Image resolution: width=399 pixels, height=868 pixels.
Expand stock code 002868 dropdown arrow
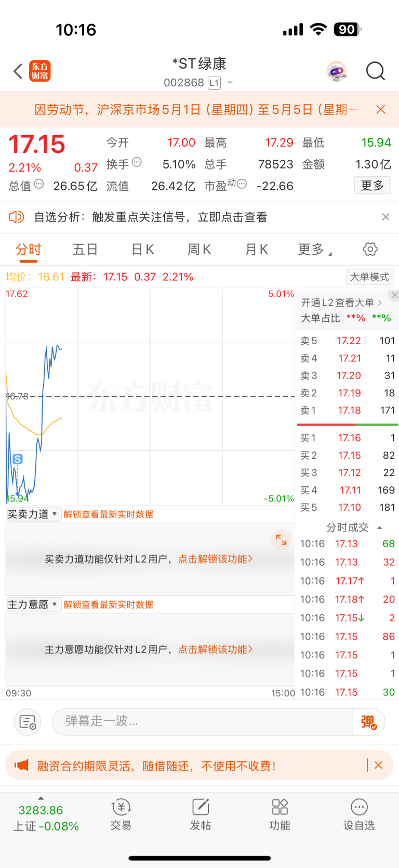pyautogui.click(x=230, y=83)
